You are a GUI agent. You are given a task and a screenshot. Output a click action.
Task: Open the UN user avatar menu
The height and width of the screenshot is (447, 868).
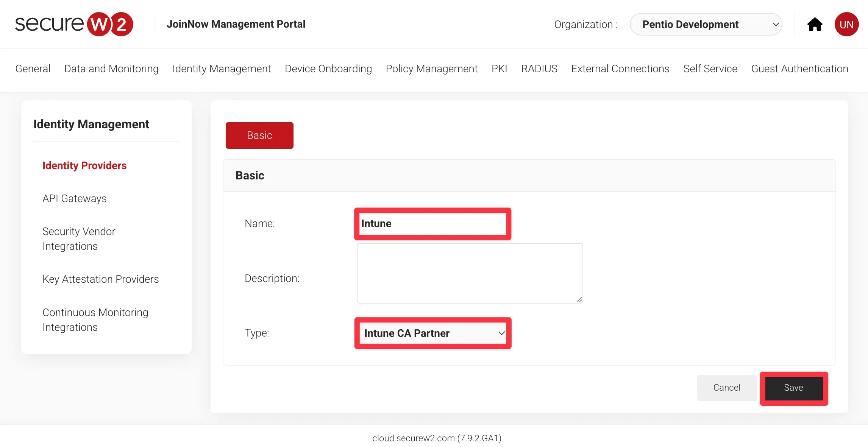point(846,25)
